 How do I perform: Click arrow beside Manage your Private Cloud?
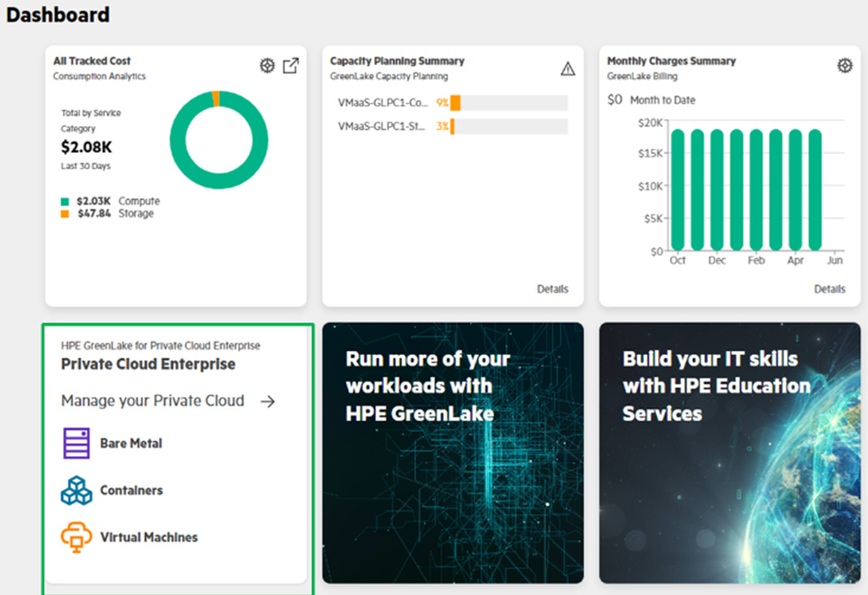pyautogui.click(x=268, y=401)
